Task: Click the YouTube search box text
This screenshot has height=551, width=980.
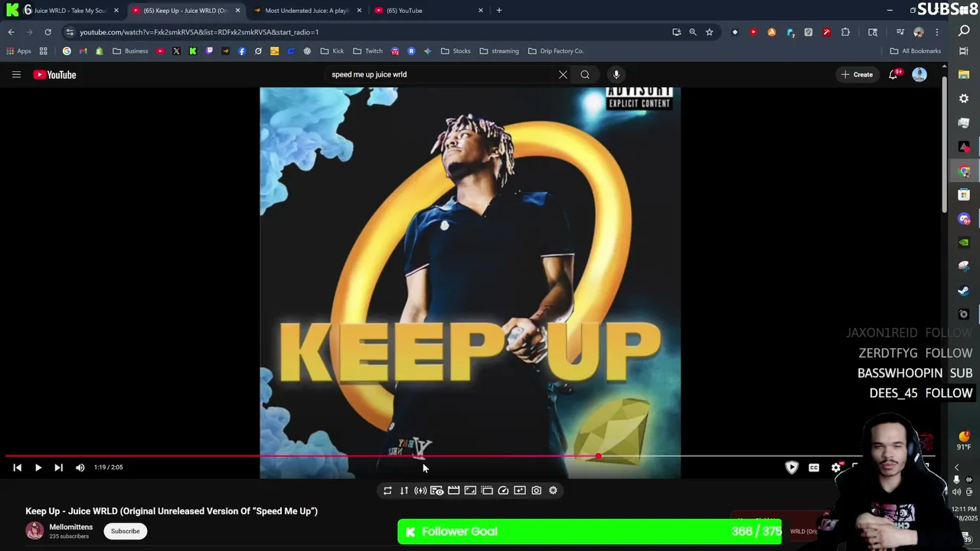Action: [x=369, y=74]
